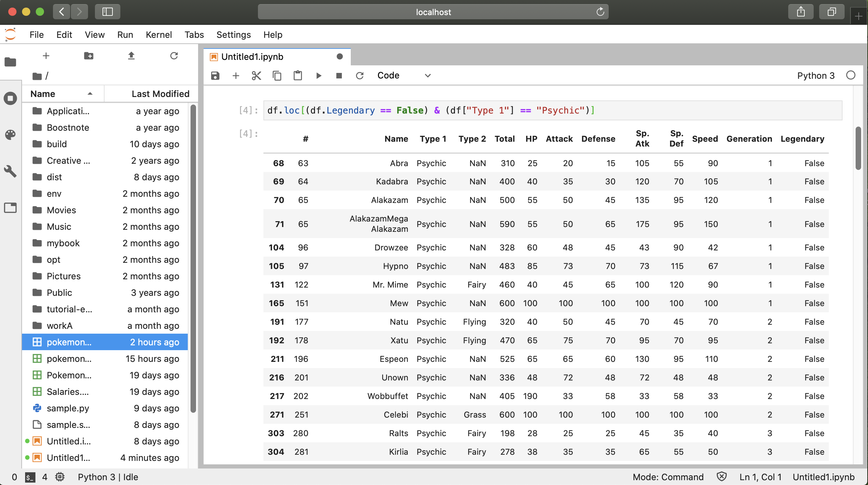The image size is (868, 485).
Task: Insert a cell below with plus icon
Action: pyautogui.click(x=236, y=76)
